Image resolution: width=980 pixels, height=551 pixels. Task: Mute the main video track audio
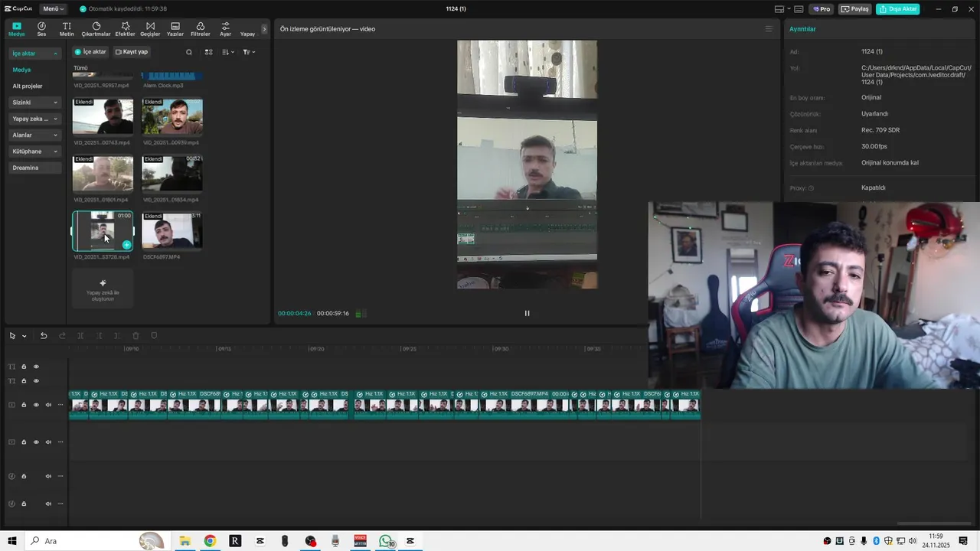pyautogui.click(x=48, y=405)
